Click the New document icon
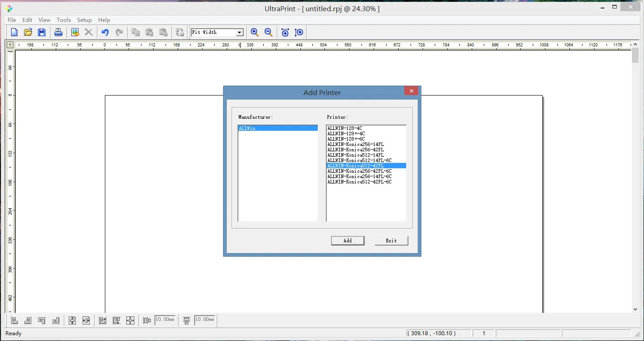The height and width of the screenshot is (341, 644). click(x=14, y=32)
